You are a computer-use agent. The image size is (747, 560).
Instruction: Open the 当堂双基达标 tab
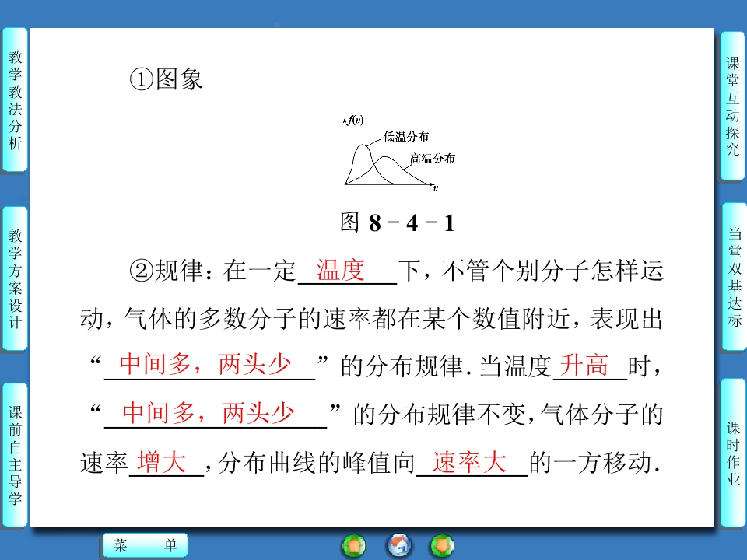pos(733,277)
